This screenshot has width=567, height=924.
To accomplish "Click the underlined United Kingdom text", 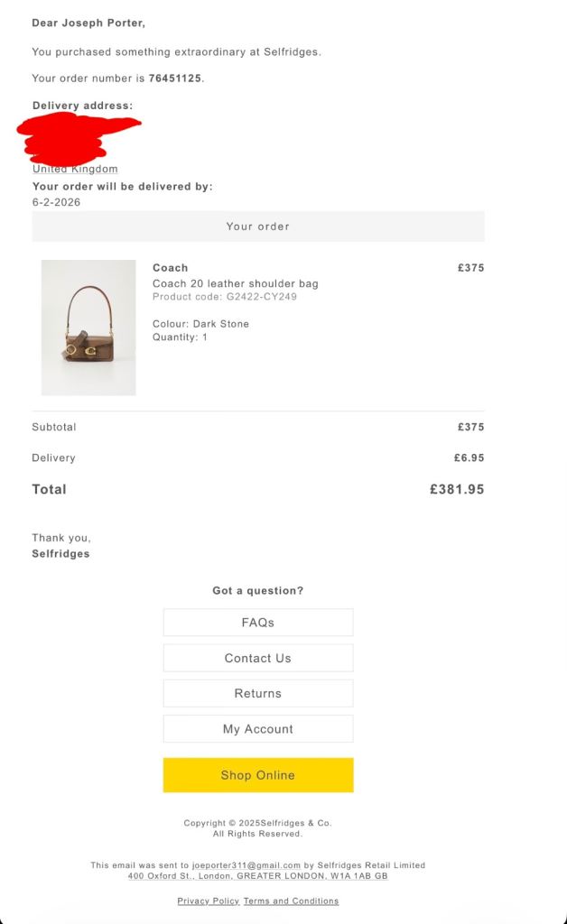I will point(75,169).
